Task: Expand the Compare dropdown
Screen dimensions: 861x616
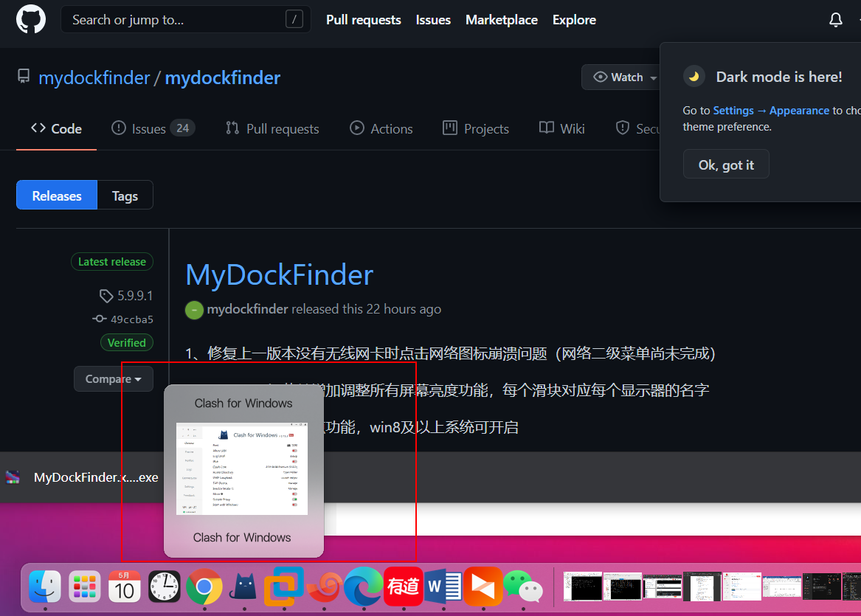Action: coord(113,378)
